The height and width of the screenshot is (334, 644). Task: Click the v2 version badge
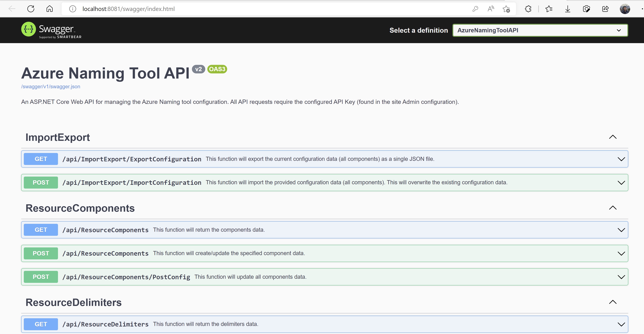tap(198, 69)
